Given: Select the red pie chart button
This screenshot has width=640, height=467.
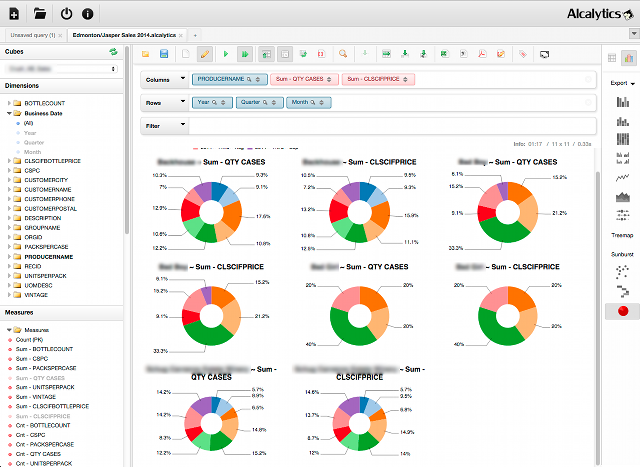Looking at the screenshot, I should [x=623, y=311].
